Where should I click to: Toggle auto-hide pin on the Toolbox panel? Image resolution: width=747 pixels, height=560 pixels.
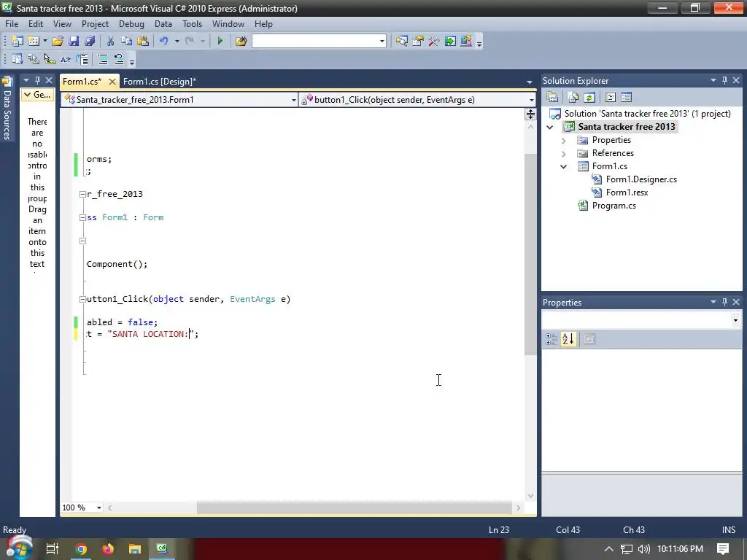(37, 80)
